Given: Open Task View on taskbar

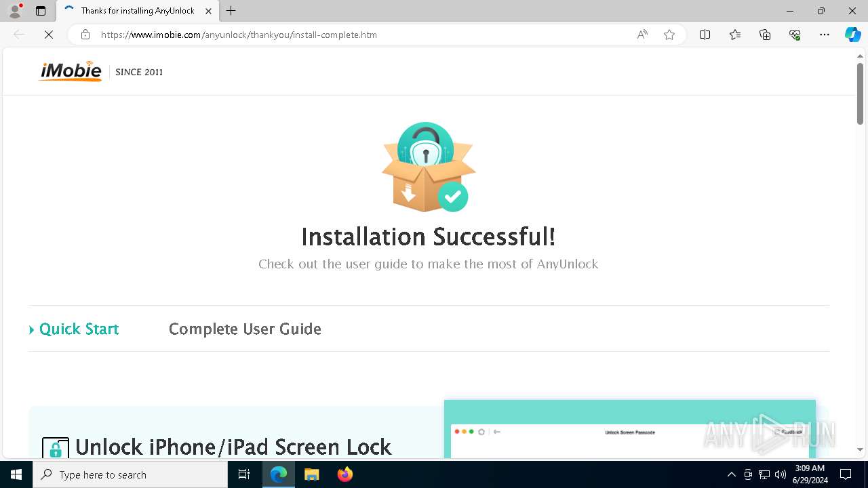Looking at the screenshot, I should (244, 474).
